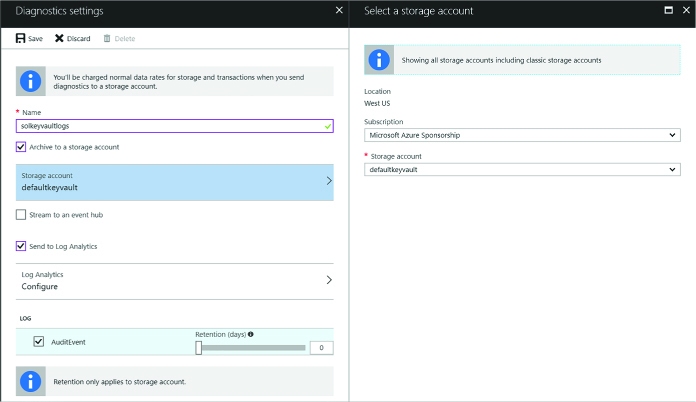Click the green validation checkmark in Name field
696x402 pixels.
tap(328, 126)
